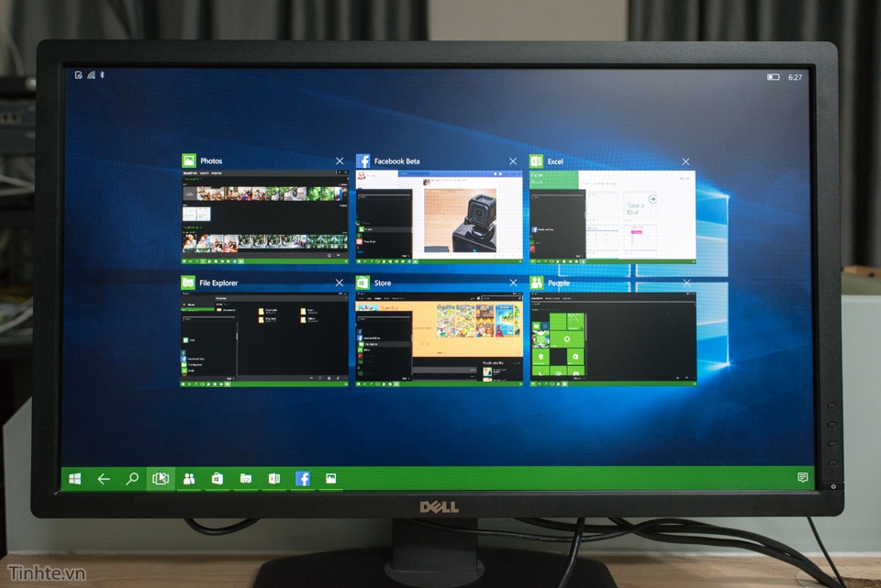Image resolution: width=881 pixels, height=588 pixels.
Task: Click the "Store" title label
Action: click(x=383, y=283)
